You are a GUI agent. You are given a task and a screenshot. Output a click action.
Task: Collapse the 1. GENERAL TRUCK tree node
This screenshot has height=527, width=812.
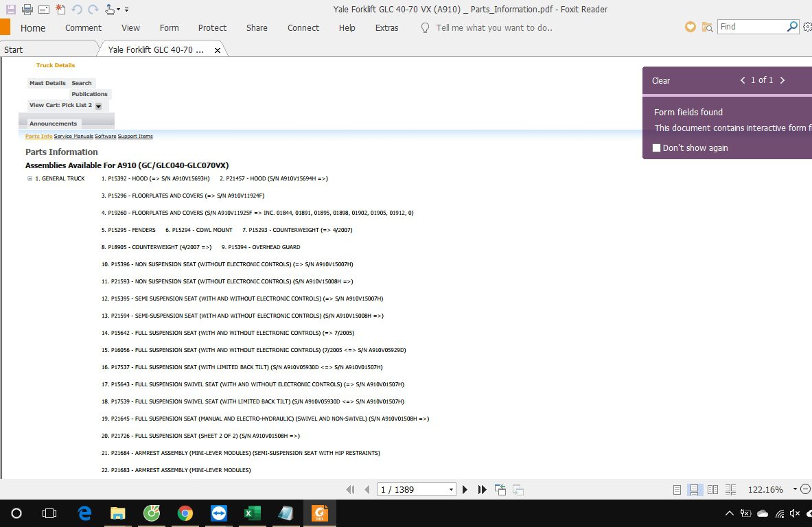(x=30, y=178)
